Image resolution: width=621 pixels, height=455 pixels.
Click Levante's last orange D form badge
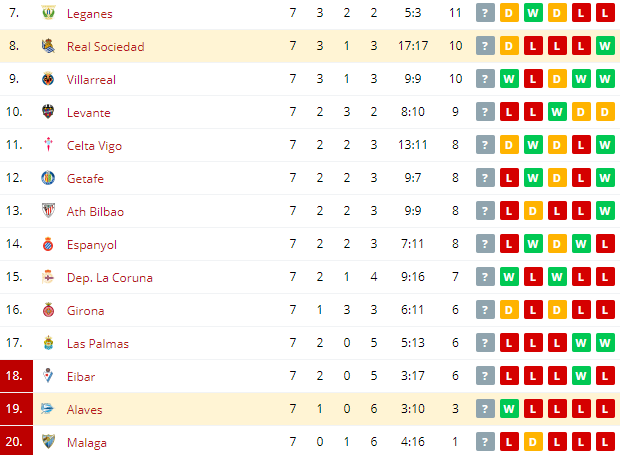pos(605,112)
